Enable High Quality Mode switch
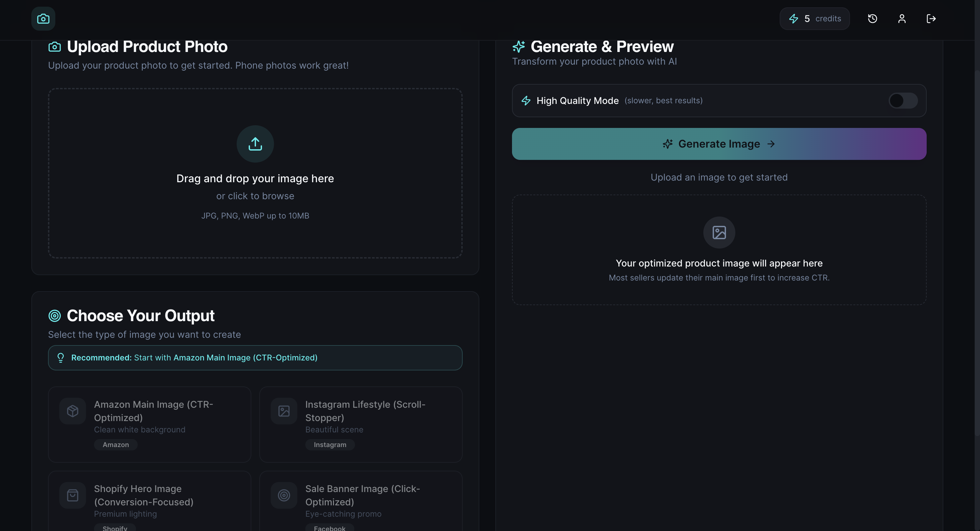 point(903,101)
